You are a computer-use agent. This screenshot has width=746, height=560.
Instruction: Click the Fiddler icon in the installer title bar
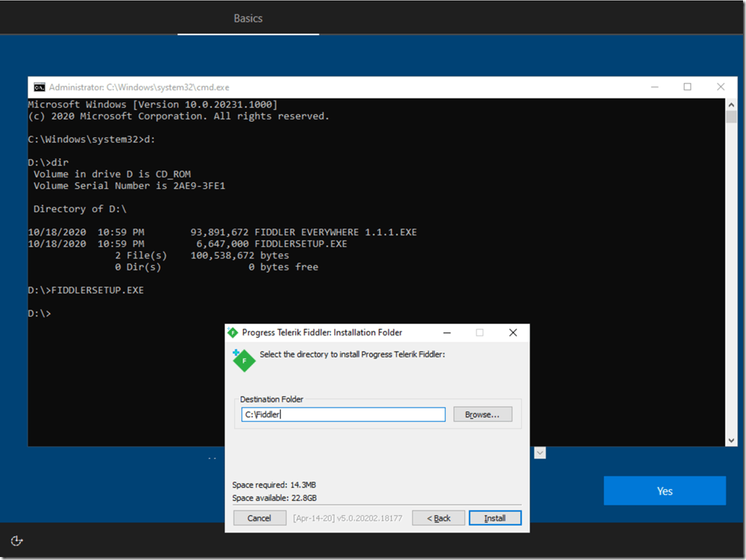coord(234,332)
